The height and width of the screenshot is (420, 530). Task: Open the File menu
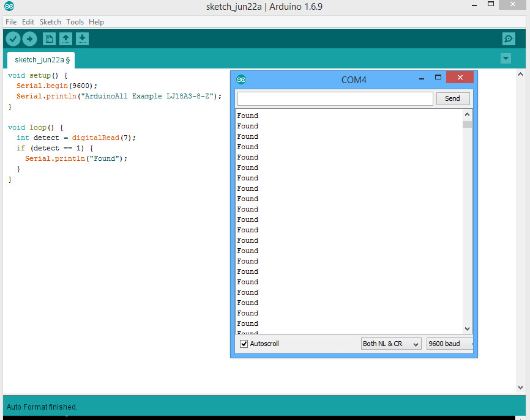(x=11, y=22)
